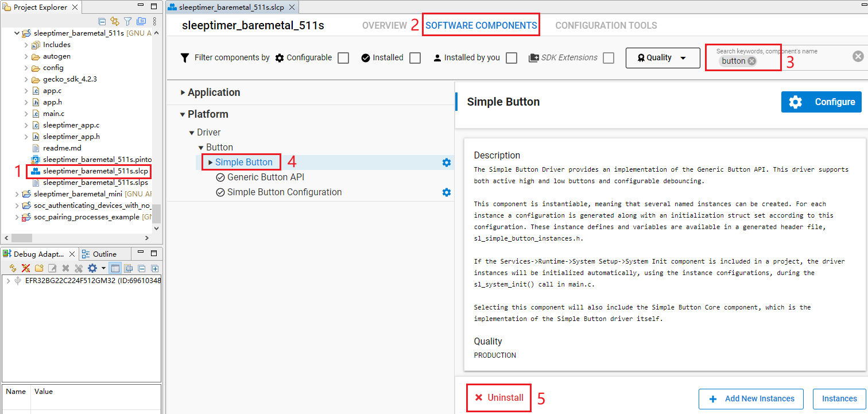Viewport: 868px width, 414px height.
Task: Click gear icon beside Simple Button Configuration
Action: coord(446,192)
